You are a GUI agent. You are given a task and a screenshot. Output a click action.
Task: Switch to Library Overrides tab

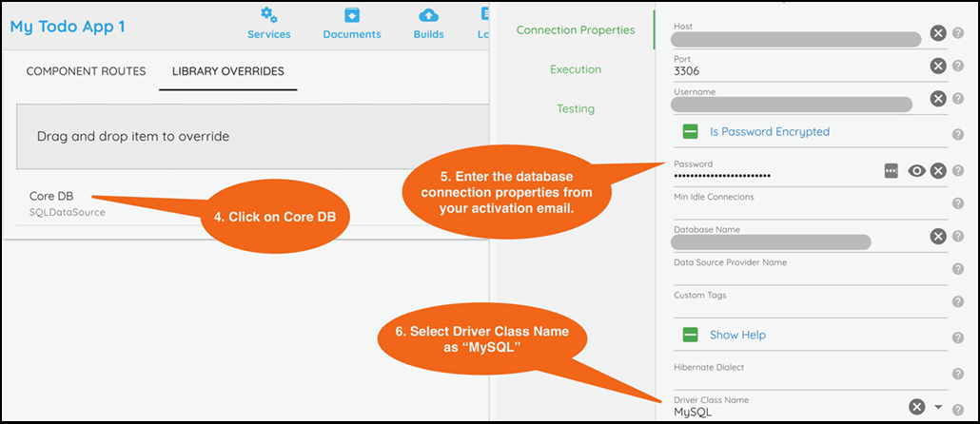point(227,71)
